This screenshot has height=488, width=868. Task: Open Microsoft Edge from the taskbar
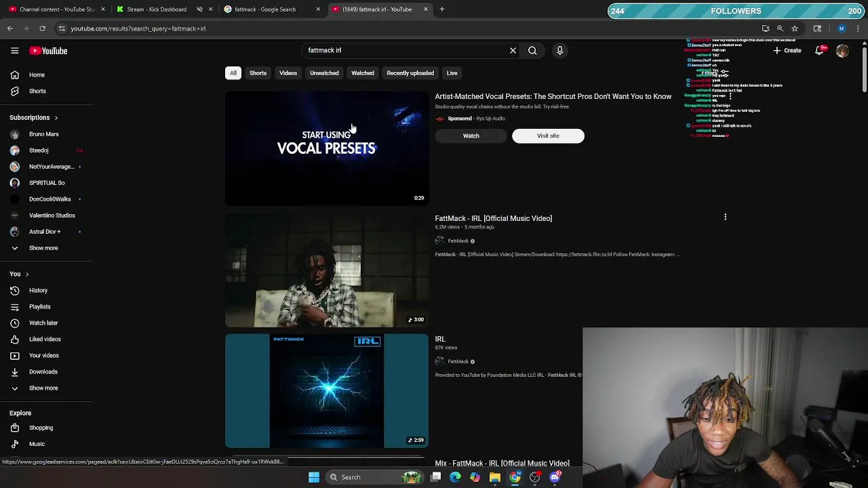[x=455, y=477]
